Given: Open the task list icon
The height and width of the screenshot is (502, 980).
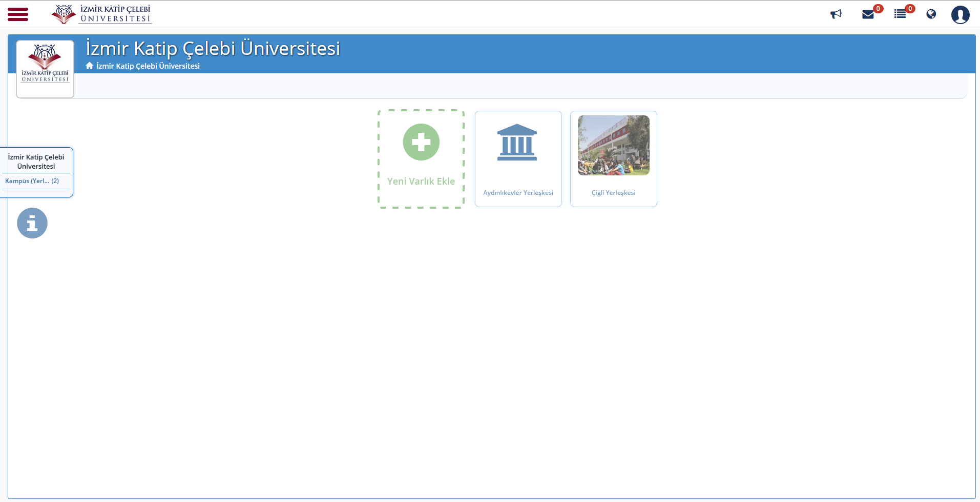Looking at the screenshot, I should point(900,14).
